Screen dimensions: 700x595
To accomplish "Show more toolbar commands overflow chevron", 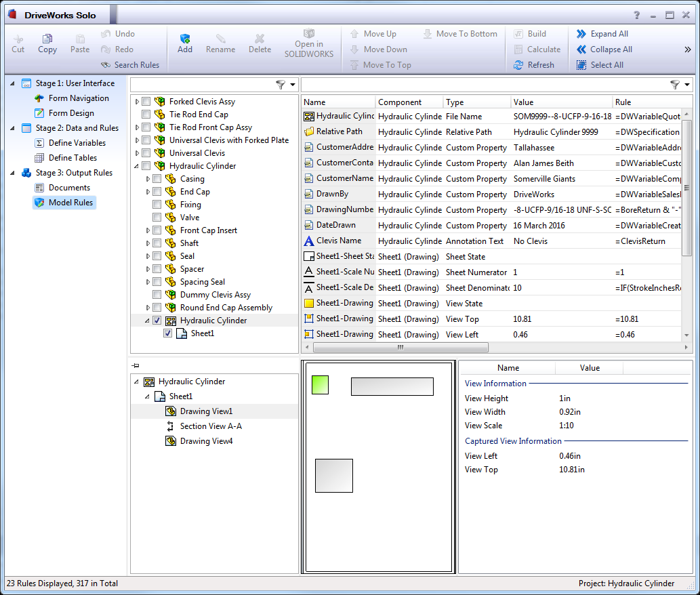I will tap(688, 49).
